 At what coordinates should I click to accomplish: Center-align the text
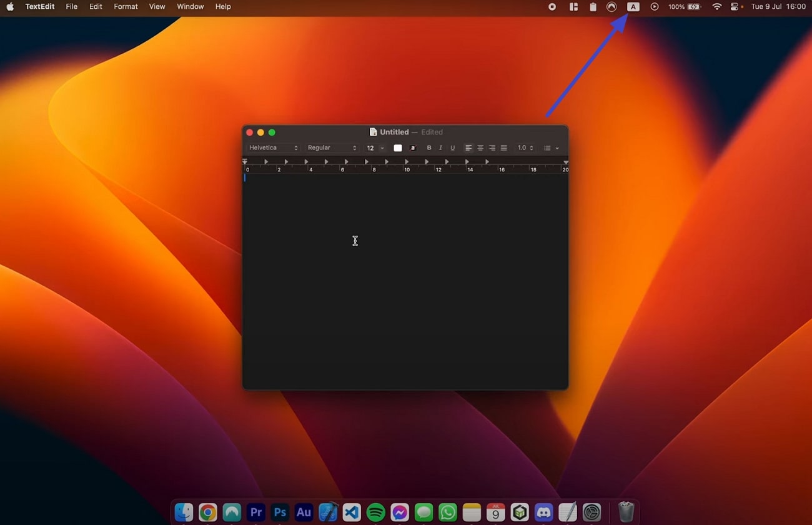pyautogui.click(x=480, y=148)
